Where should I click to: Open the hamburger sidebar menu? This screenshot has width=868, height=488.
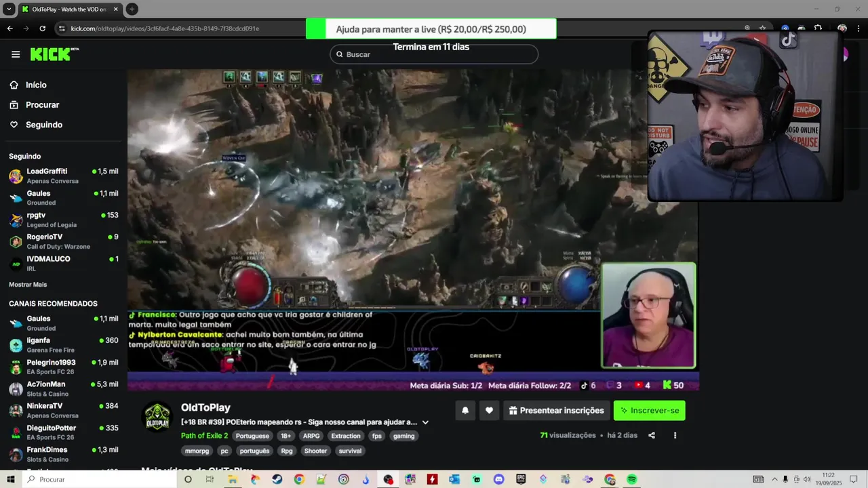[16, 54]
